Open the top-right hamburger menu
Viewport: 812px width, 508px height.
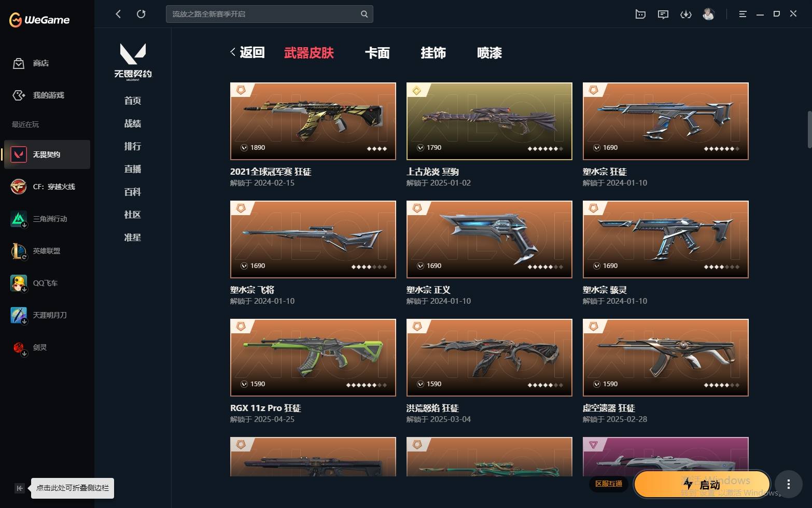pyautogui.click(x=743, y=14)
